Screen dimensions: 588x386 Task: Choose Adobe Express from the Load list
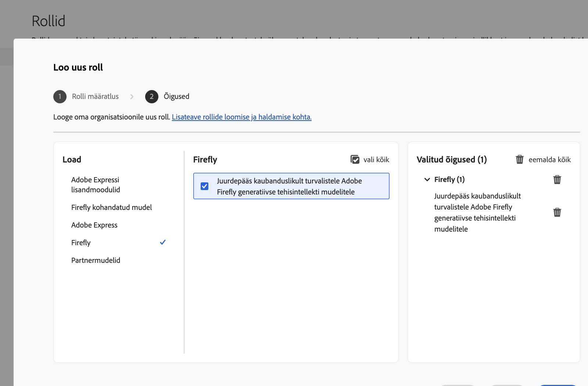coord(94,225)
